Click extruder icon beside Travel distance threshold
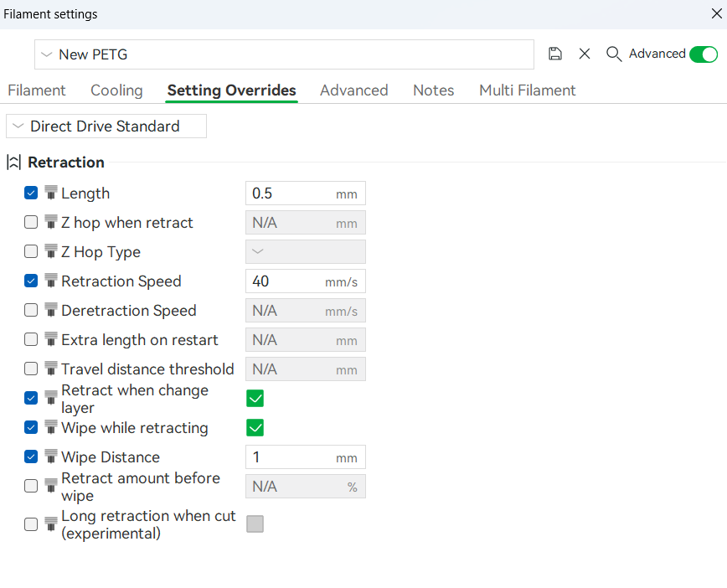Image resolution: width=727 pixels, height=588 pixels. [51, 369]
